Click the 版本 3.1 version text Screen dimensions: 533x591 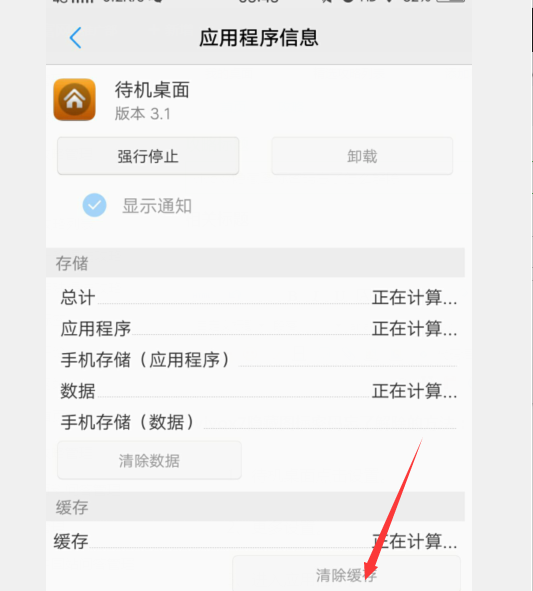143,113
